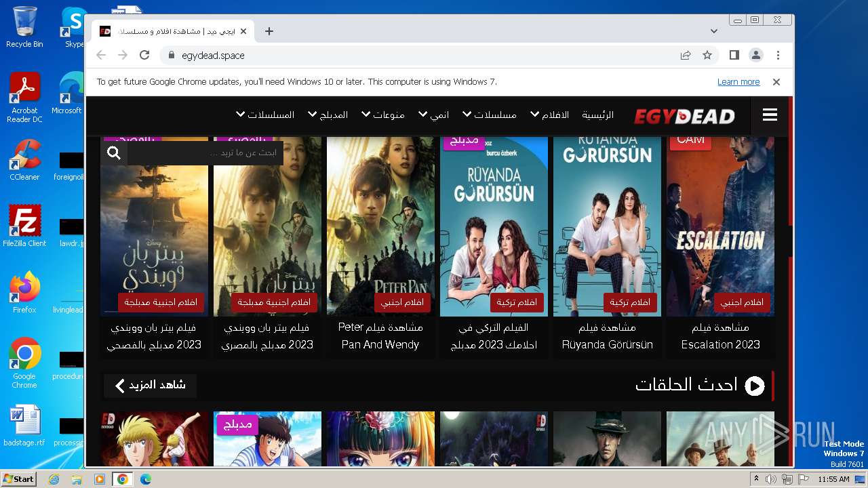The height and width of the screenshot is (488, 868).
Task: Open Chrome profile avatar
Action: click(756, 56)
